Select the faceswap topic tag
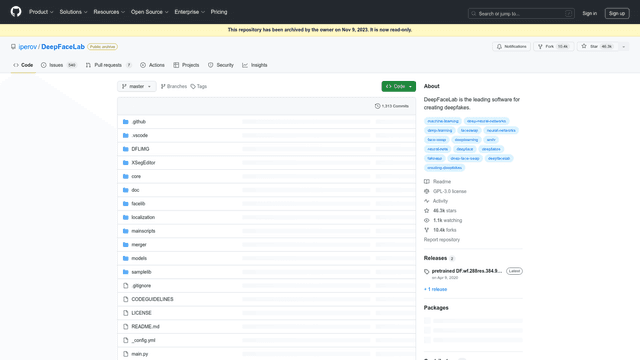This screenshot has width=640, height=360. tap(469, 131)
